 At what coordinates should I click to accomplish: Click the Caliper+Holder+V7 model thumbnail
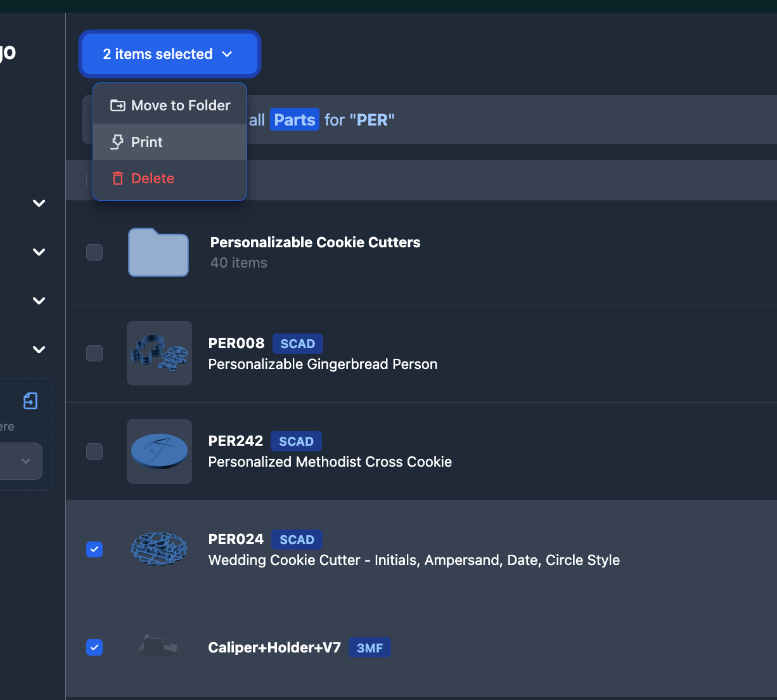point(159,647)
